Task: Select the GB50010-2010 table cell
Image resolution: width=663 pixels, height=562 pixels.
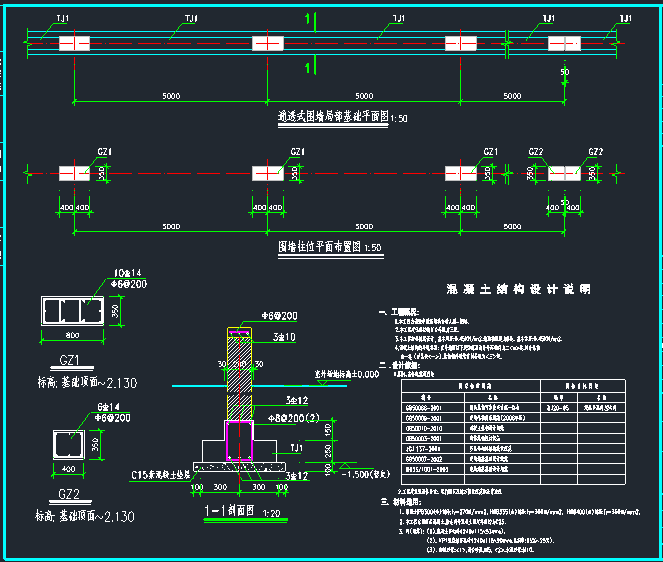Action: click(x=433, y=428)
